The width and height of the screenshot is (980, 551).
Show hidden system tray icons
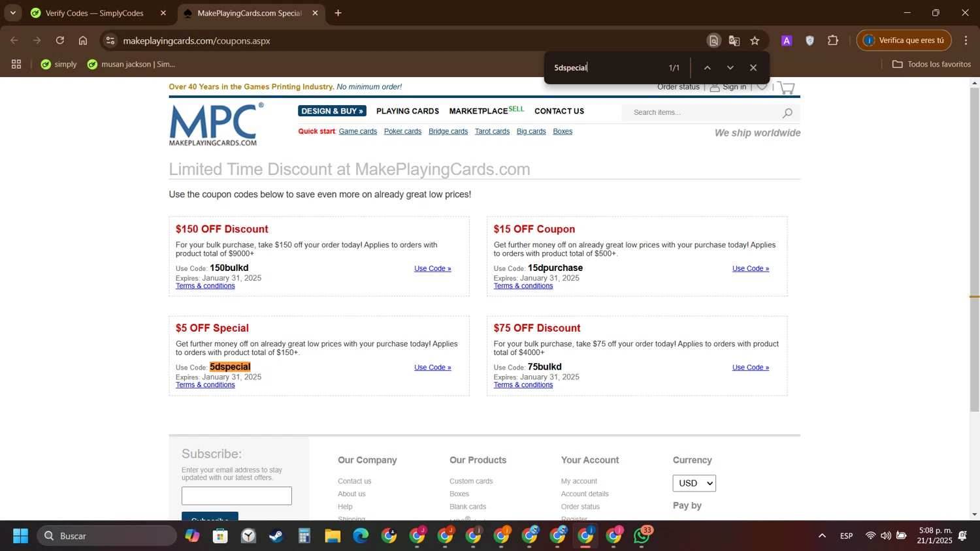tap(822, 536)
